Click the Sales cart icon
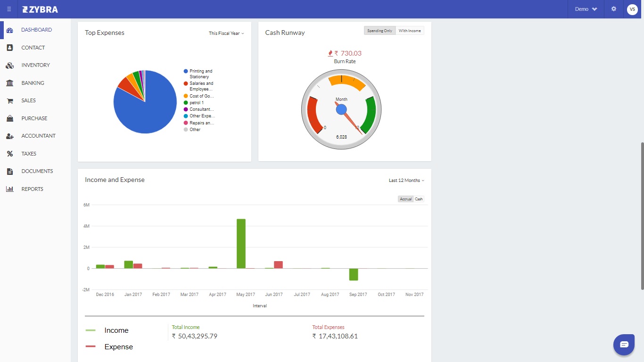The height and width of the screenshot is (362, 644). (x=9, y=101)
